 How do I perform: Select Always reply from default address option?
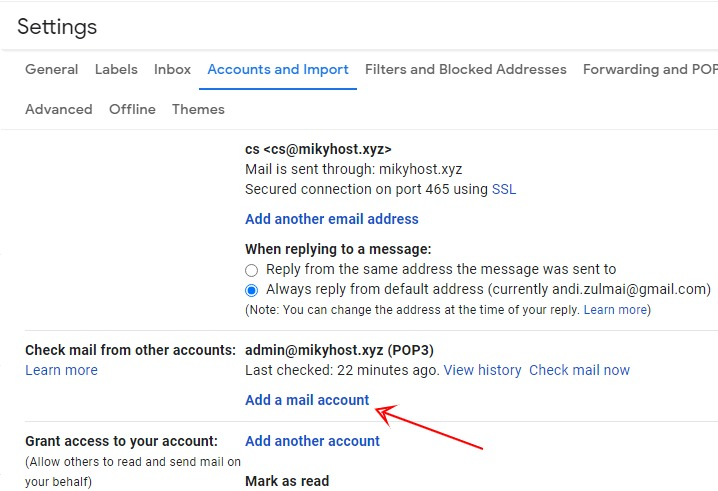pos(251,290)
